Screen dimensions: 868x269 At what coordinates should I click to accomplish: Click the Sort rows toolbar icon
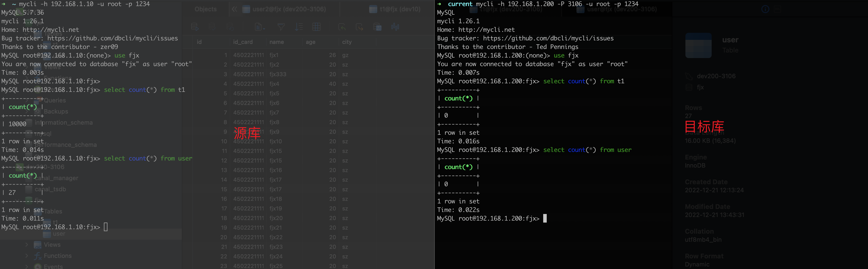299,27
